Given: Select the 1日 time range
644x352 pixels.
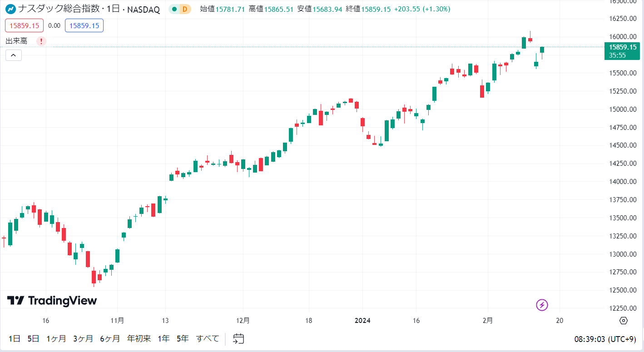Looking at the screenshot, I should [x=15, y=338].
